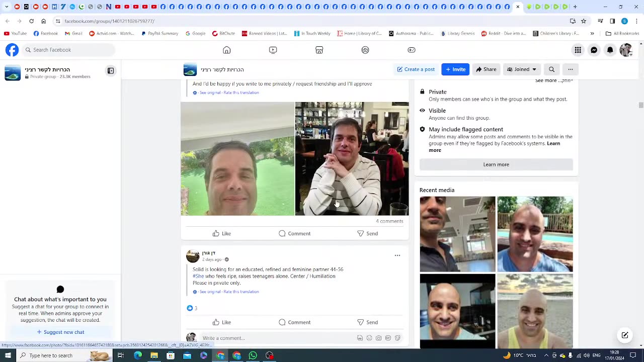Focus the Search Facebook field
Screen dimensions: 644x362
coord(69,50)
